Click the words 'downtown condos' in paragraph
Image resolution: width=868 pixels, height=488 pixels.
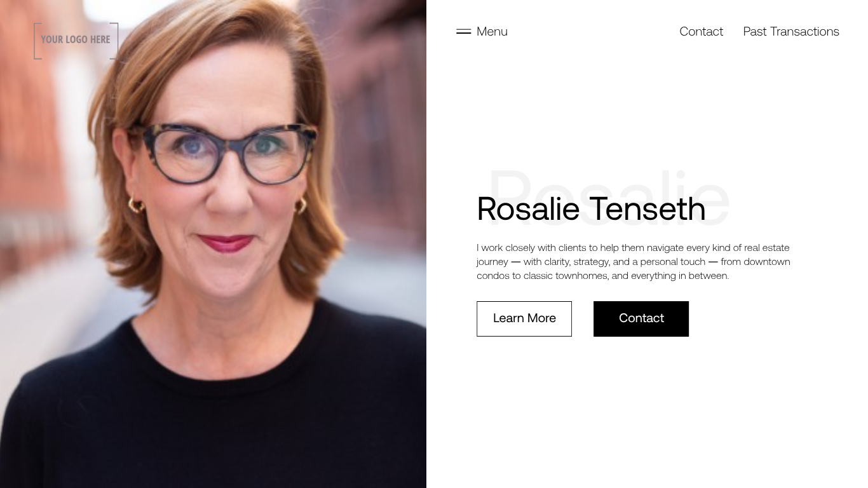coord(767,261)
